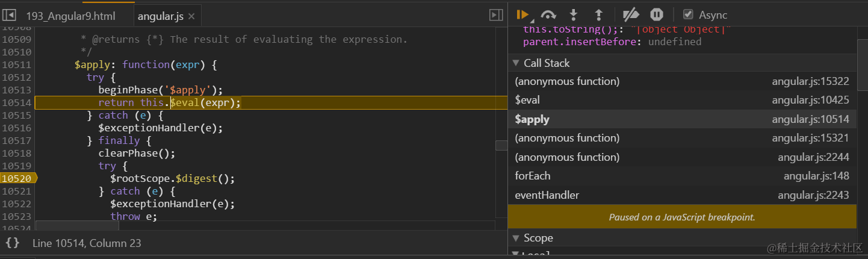
Task: Switch to 193_Angular9.html tab
Action: (x=71, y=16)
